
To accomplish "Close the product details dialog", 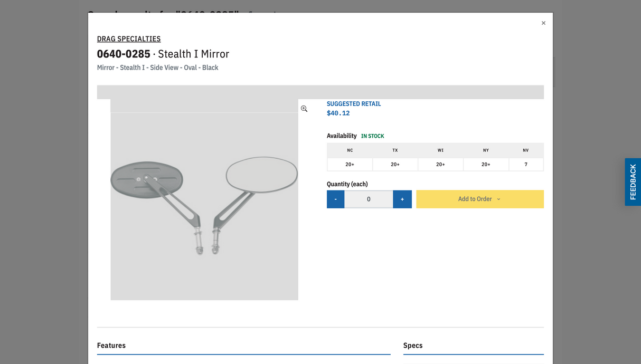I will (543, 23).
